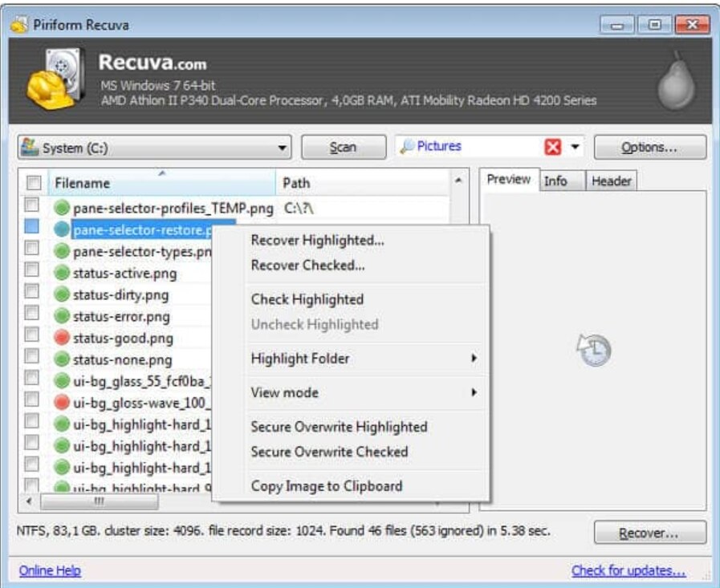Click the horizontal scrollbar thumb in file list

point(100,501)
